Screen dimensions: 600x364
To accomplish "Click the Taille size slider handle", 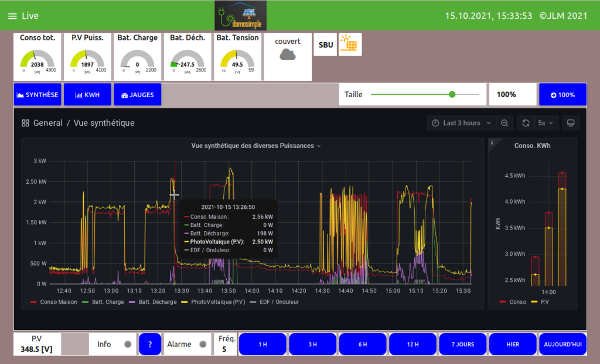I will pos(452,94).
